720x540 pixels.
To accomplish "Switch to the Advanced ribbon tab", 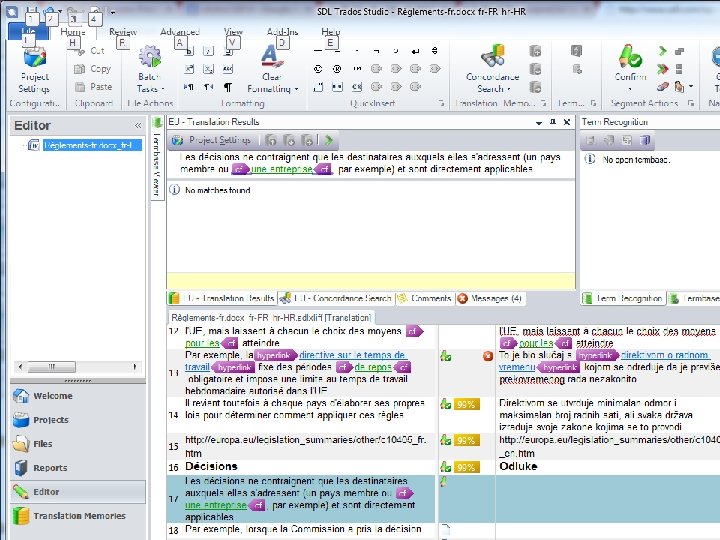I will coord(180,32).
